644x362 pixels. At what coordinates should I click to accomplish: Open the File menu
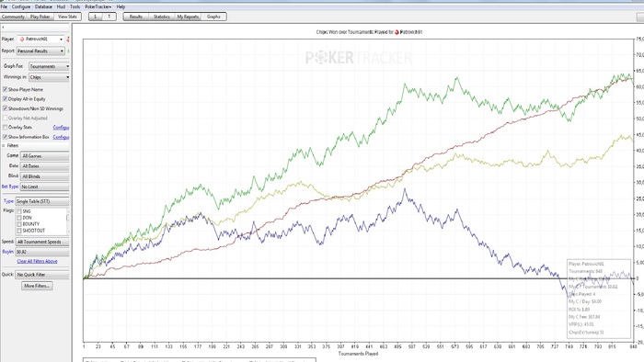point(4,7)
